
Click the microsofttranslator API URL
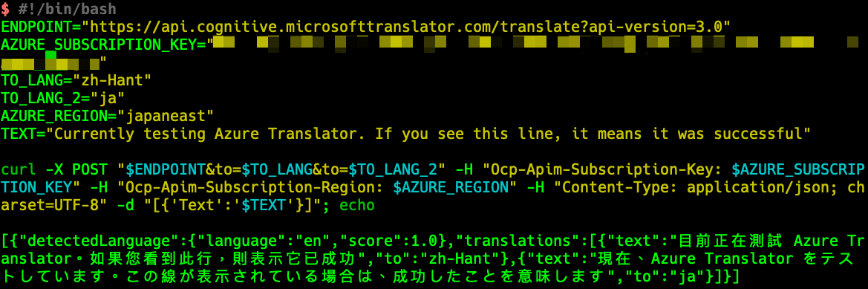tap(410, 26)
